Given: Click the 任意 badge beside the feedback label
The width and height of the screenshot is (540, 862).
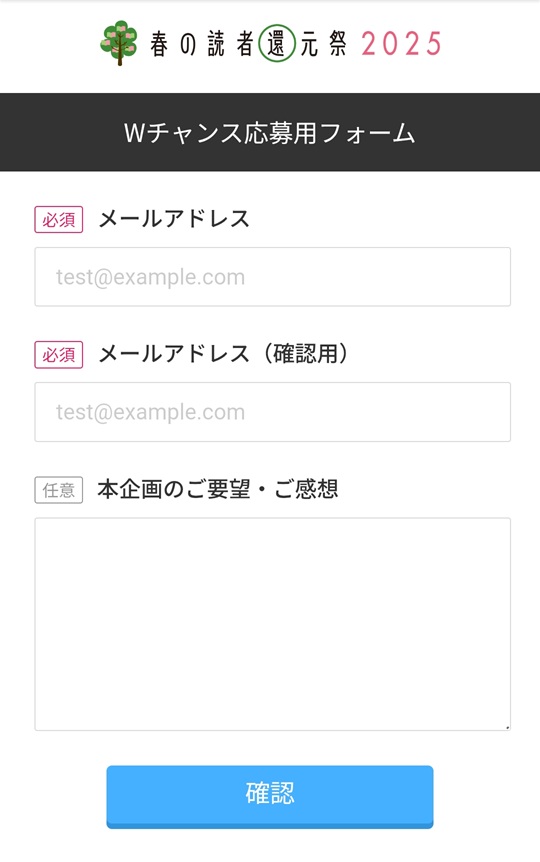Looking at the screenshot, I should coord(59,490).
